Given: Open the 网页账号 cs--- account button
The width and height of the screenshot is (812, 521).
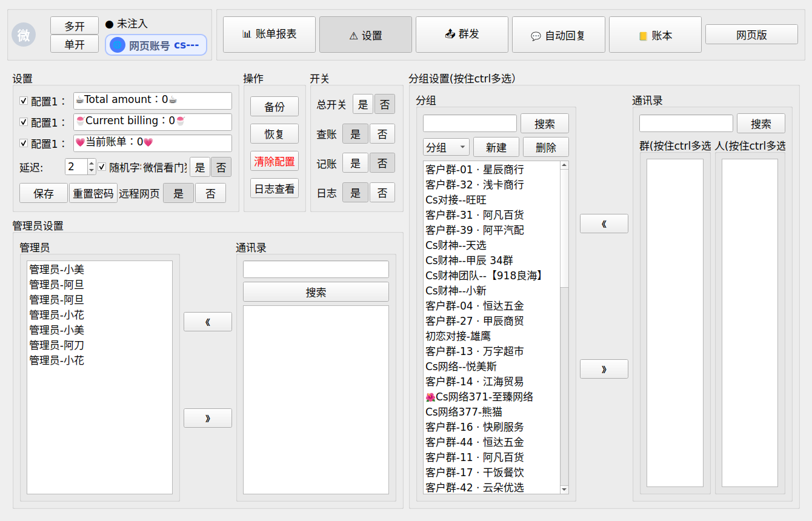Looking at the screenshot, I should pyautogui.click(x=156, y=45).
